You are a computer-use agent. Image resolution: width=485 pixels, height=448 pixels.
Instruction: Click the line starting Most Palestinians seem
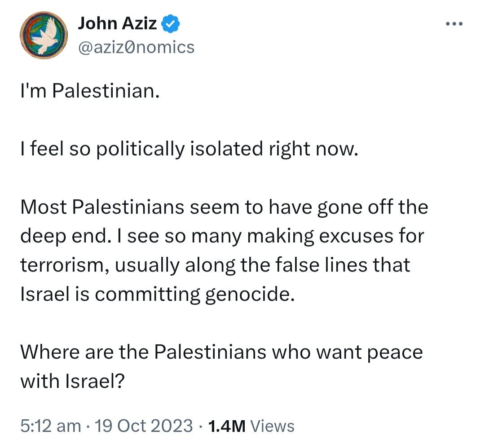pyautogui.click(x=224, y=207)
